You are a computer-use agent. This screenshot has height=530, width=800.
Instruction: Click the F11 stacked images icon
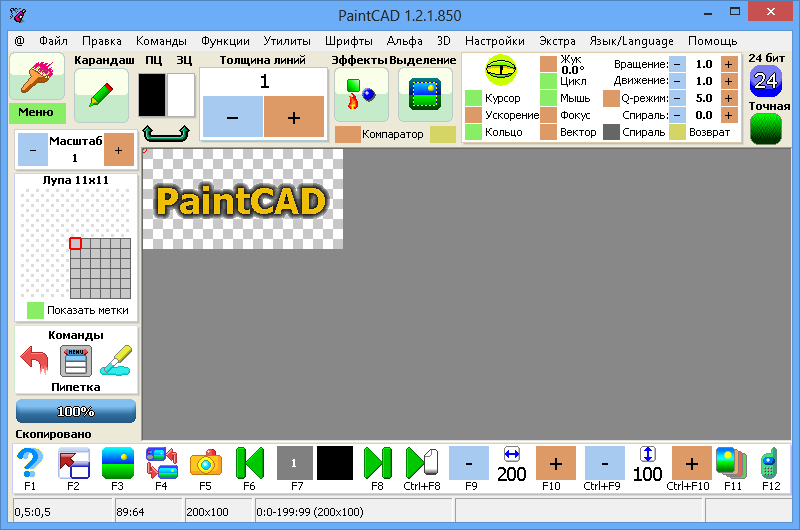pos(732,463)
